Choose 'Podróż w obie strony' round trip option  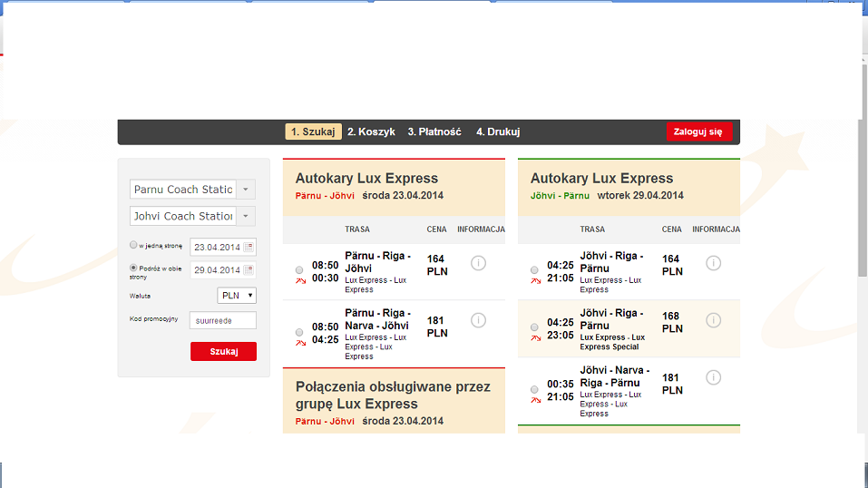[133, 268]
